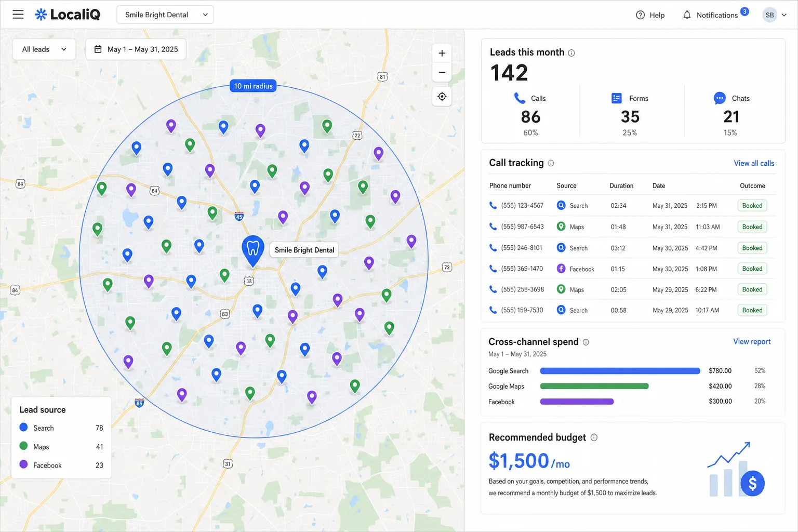Open the Smile Bright Dental account dropdown

(165, 15)
